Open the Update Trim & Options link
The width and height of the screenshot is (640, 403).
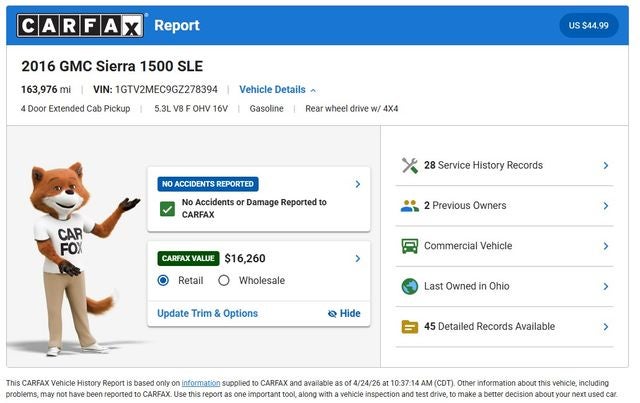pyautogui.click(x=207, y=314)
